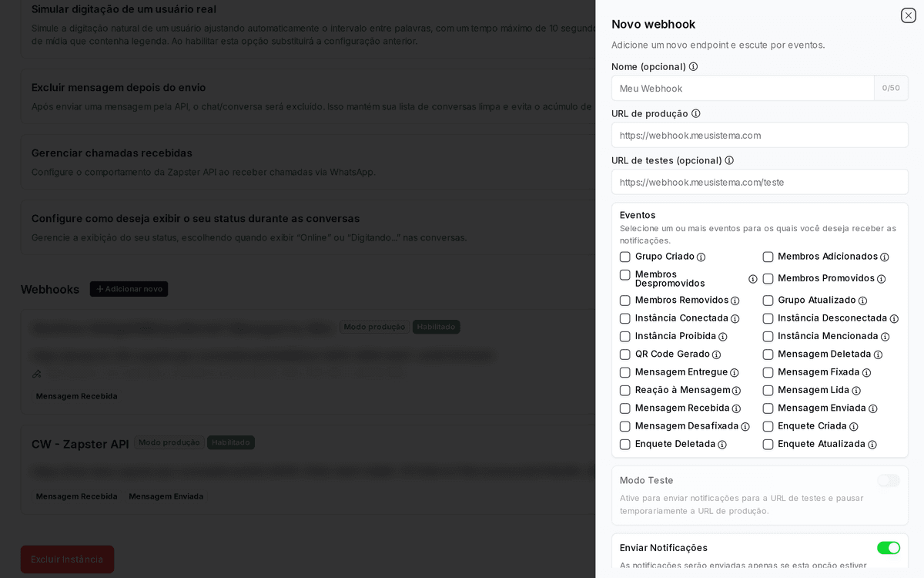Click info icon next to Enquete Criada

point(854,427)
